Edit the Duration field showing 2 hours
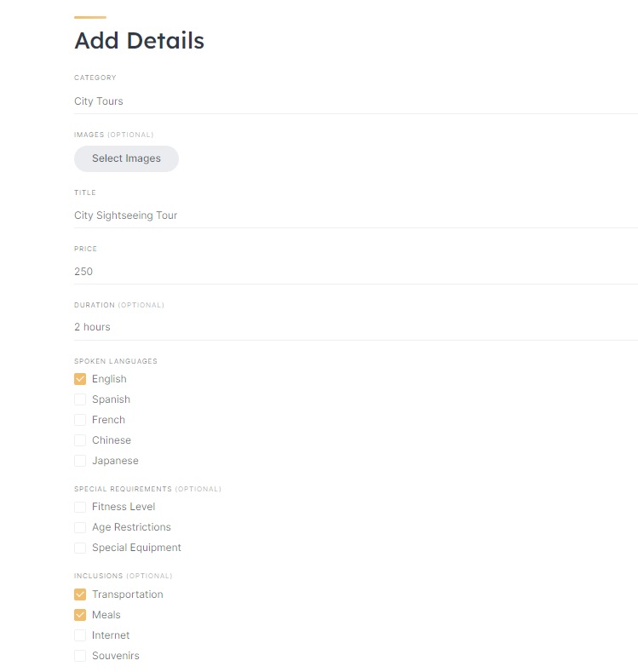The image size is (638, 672). pos(341,327)
